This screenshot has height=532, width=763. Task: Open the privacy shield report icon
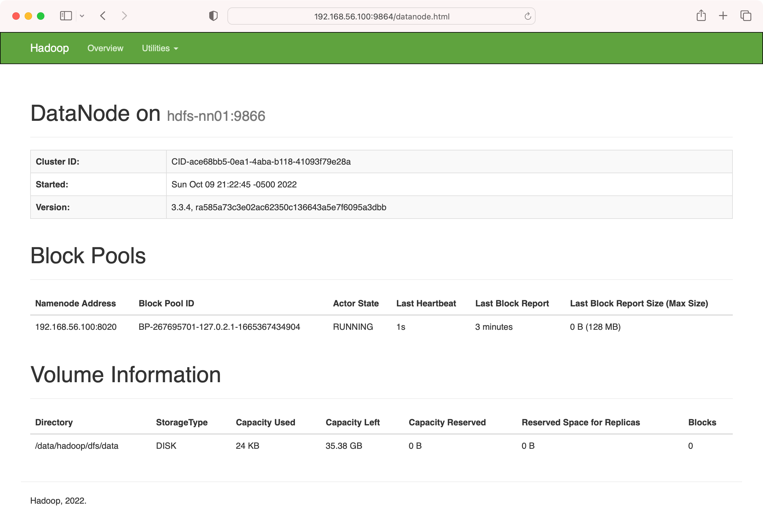[213, 16]
